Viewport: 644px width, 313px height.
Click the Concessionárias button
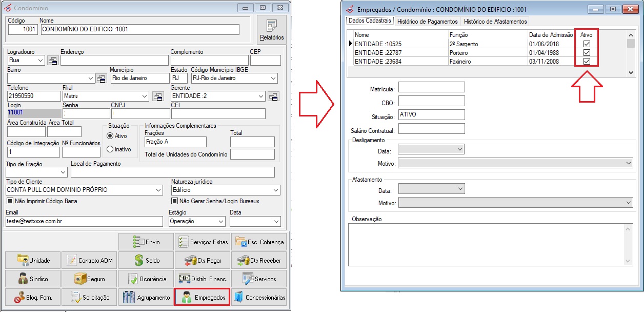(x=259, y=298)
